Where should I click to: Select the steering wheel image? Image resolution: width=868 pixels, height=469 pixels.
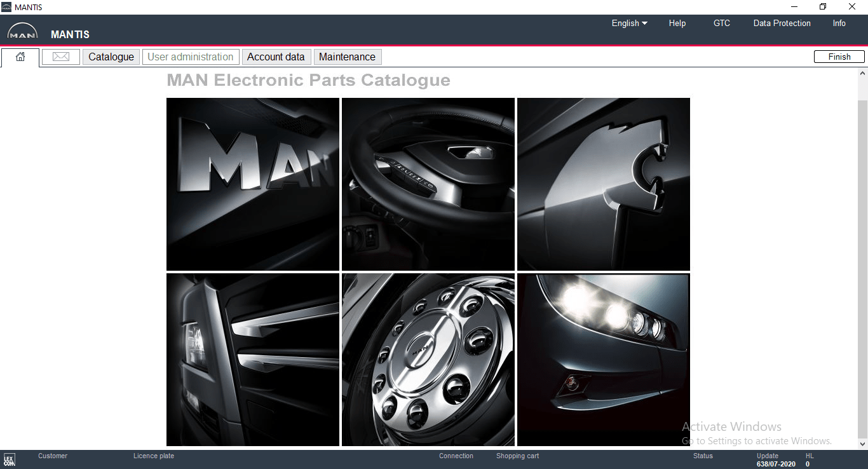[428, 184]
